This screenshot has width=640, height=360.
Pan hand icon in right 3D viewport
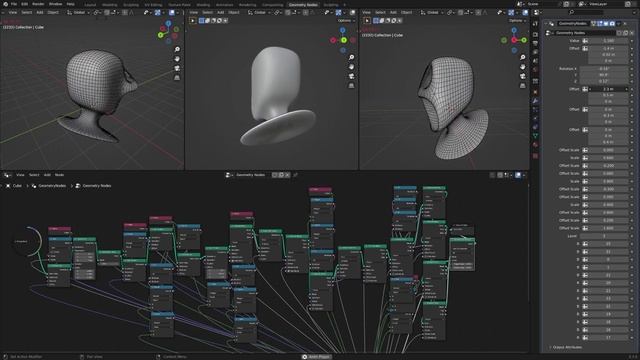(x=523, y=67)
